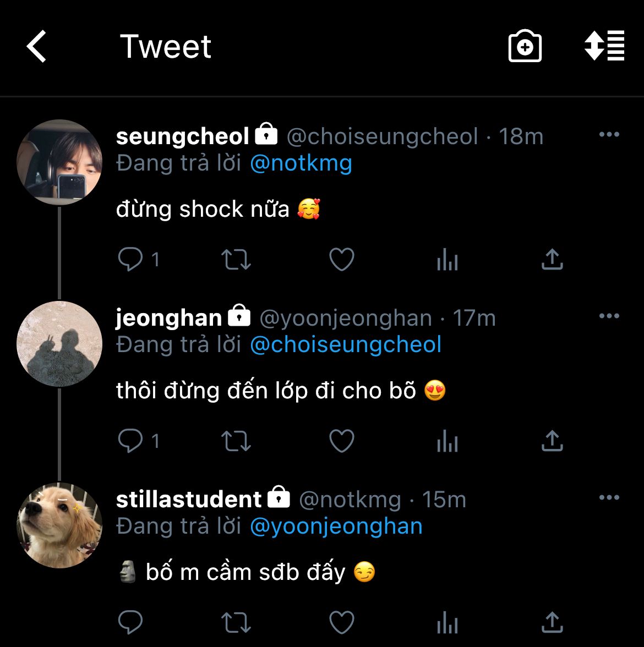
Task: Open seungcheol's profile picture
Action: pyautogui.click(x=59, y=162)
